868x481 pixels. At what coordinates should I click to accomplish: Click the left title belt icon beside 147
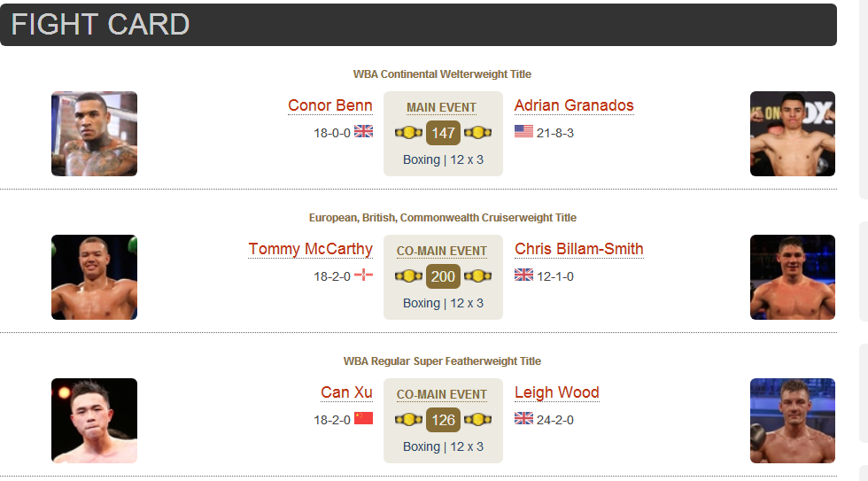pyautogui.click(x=408, y=133)
